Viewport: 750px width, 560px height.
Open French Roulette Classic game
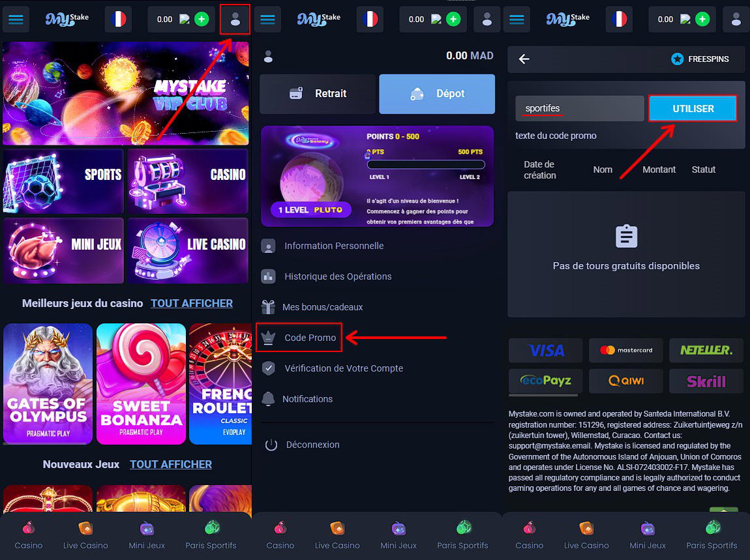click(220, 383)
